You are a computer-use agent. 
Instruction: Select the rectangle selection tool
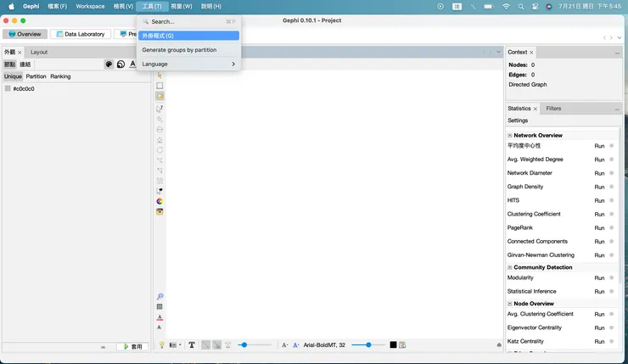click(x=160, y=86)
